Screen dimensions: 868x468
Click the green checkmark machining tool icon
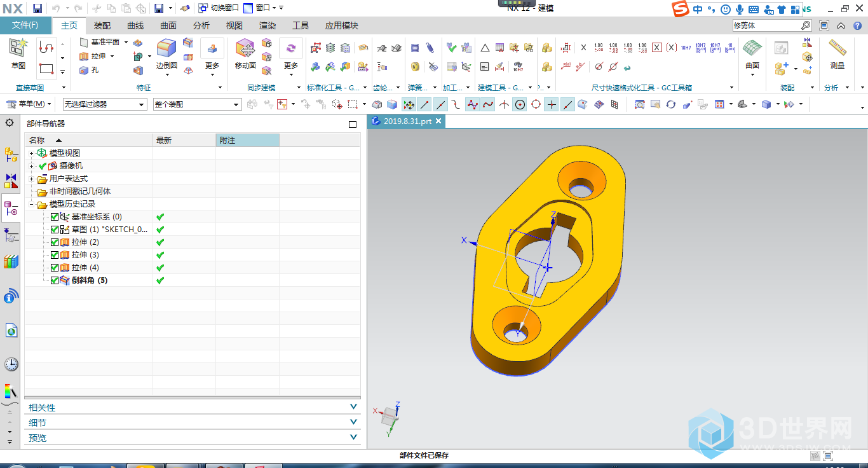point(451,48)
